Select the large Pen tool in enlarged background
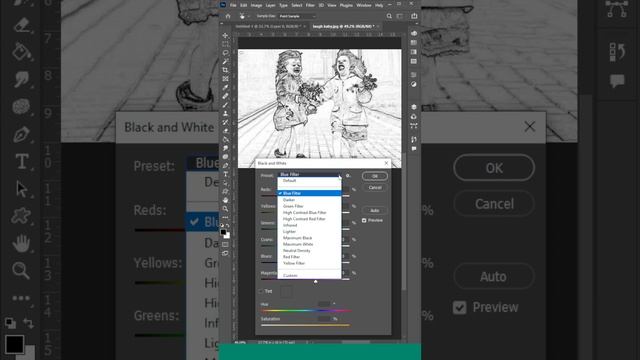This screenshot has width=640, height=360. (x=21, y=134)
